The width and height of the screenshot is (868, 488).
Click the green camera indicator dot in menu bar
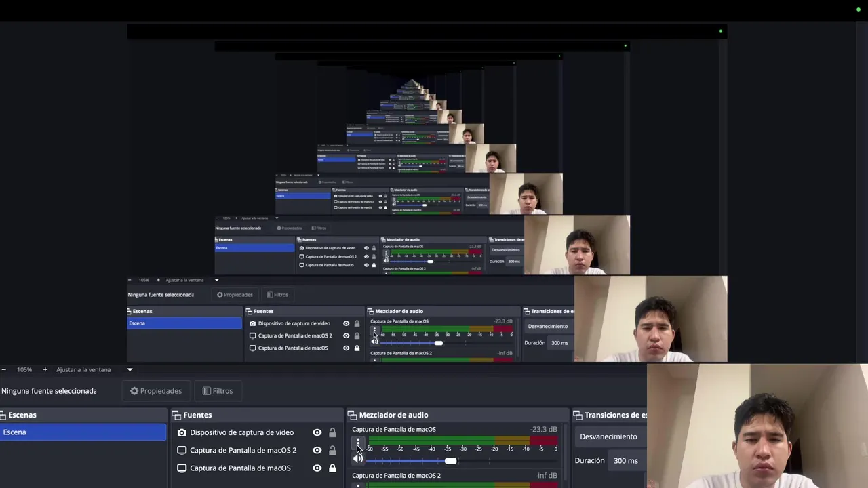pyautogui.click(x=859, y=9)
